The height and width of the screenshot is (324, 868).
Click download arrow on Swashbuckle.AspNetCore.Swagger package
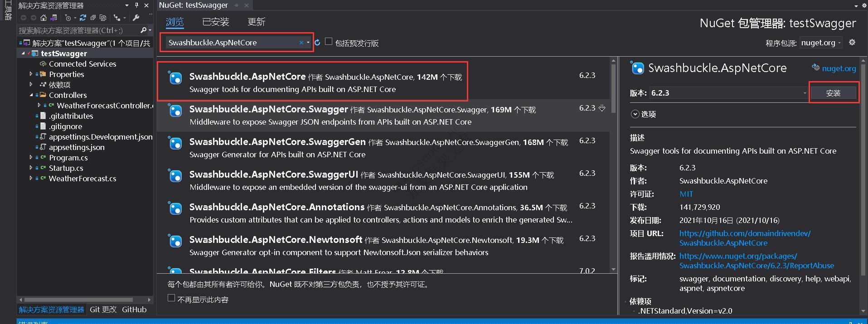coord(602,108)
